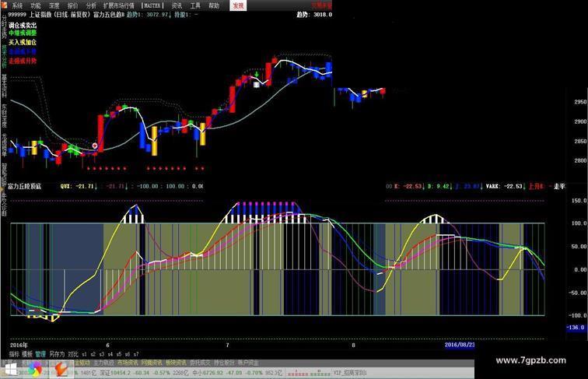Viewport: 588px width, 379px height.
Task: Click the 2016/08/23 date marker
Action: click(460, 345)
